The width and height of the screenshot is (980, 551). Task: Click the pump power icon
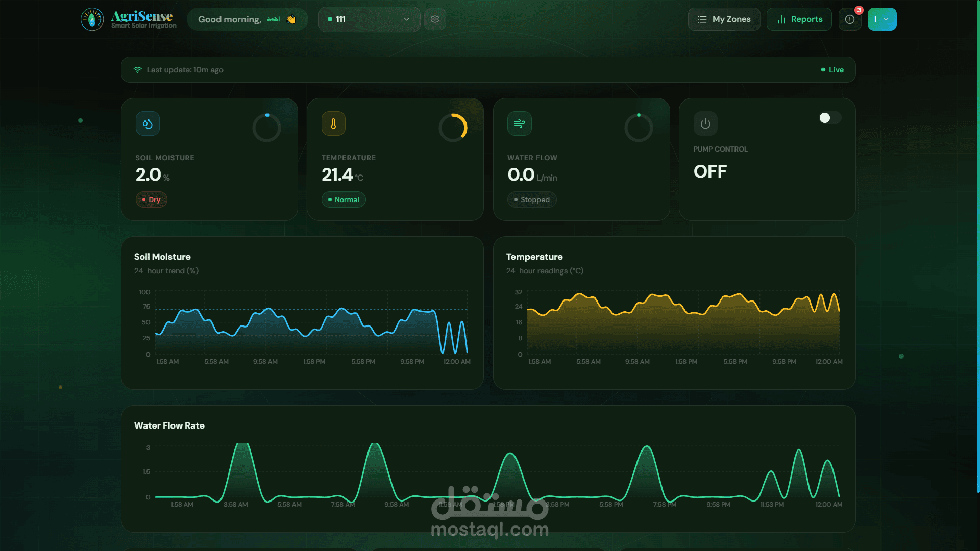pos(705,123)
